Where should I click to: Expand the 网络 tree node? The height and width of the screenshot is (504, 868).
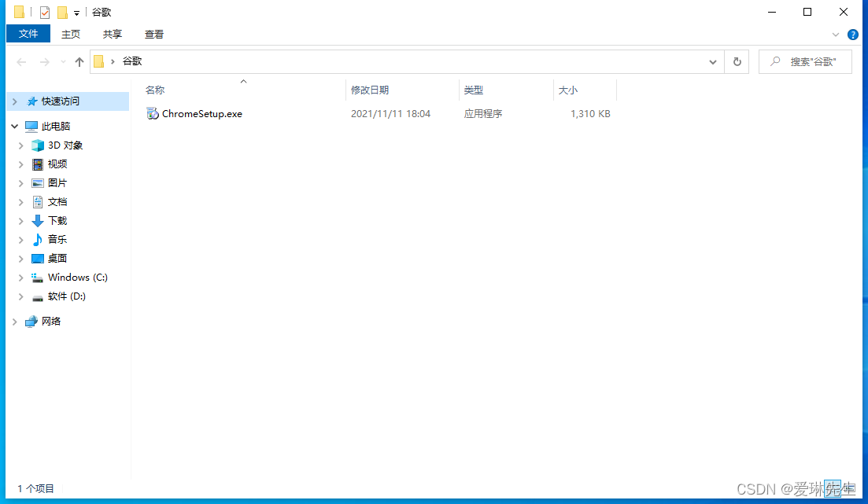tap(15, 322)
